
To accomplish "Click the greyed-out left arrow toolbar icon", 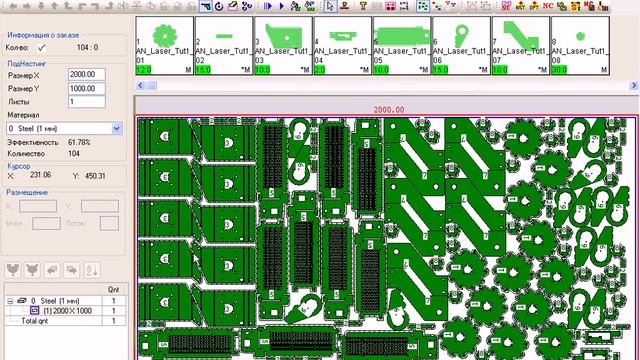I will tap(13, 6).
